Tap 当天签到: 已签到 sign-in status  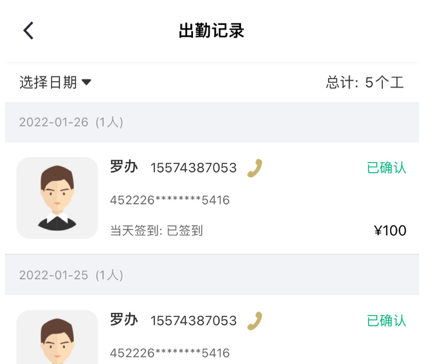(x=156, y=231)
